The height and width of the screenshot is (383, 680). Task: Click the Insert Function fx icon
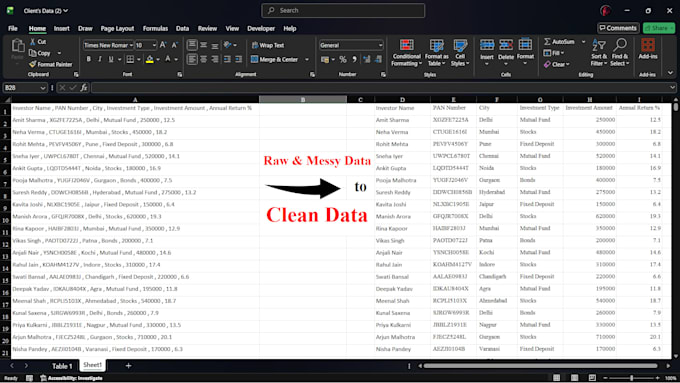pos(84,88)
